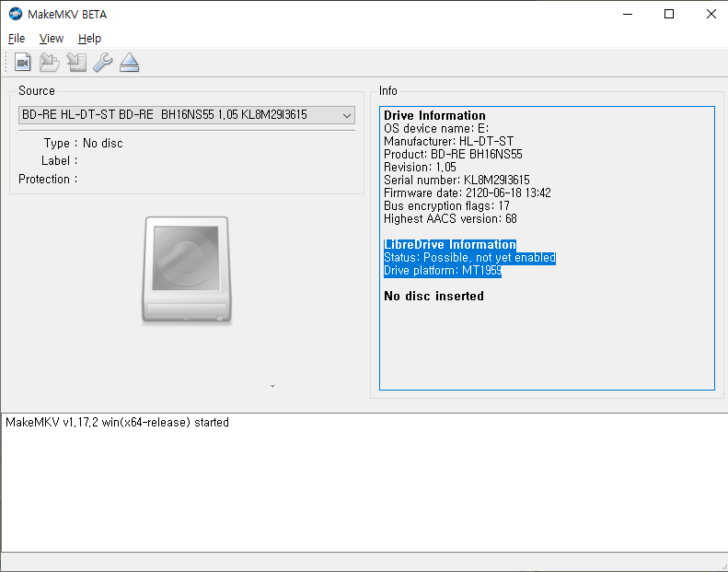The width and height of the screenshot is (728, 572).
Task: Maximize the MakeMKV window
Action: pyautogui.click(x=669, y=15)
